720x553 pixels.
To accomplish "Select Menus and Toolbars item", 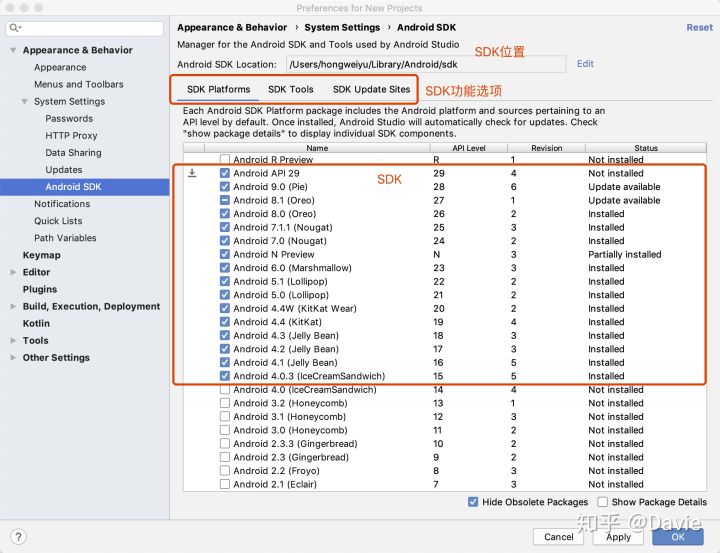I will click(79, 84).
